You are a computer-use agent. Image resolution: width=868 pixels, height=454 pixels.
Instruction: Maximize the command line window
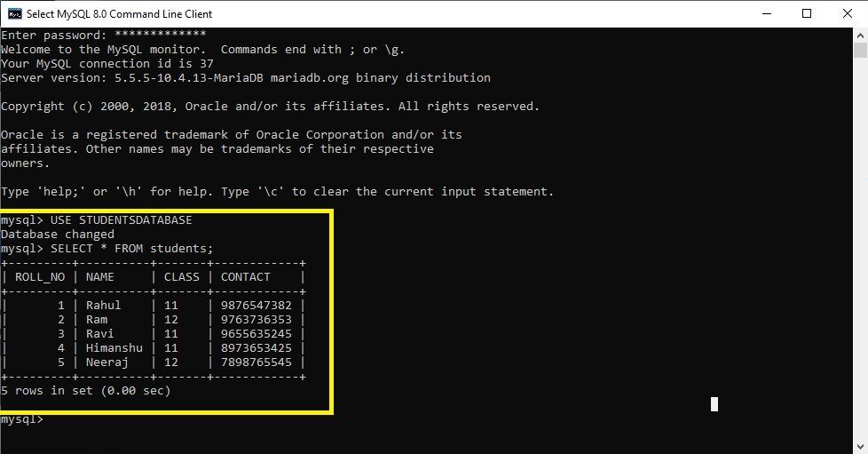point(807,14)
